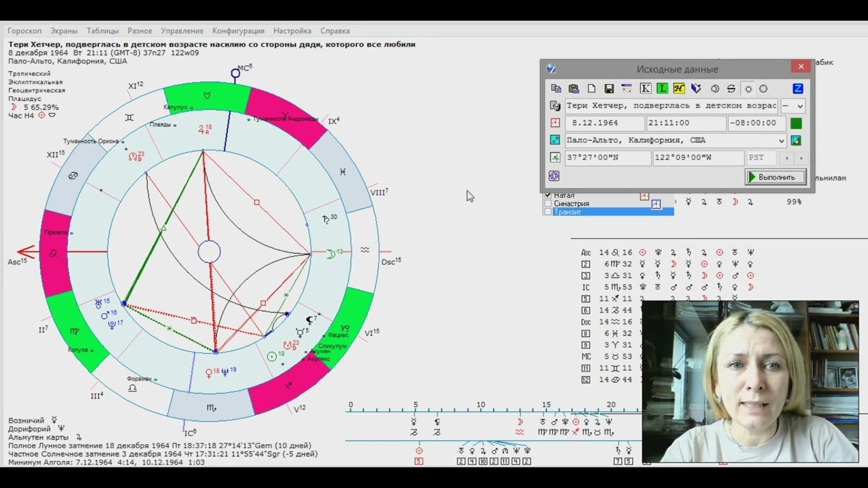Click the timezone offset field -08:00:00

pyautogui.click(x=757, y=123)
